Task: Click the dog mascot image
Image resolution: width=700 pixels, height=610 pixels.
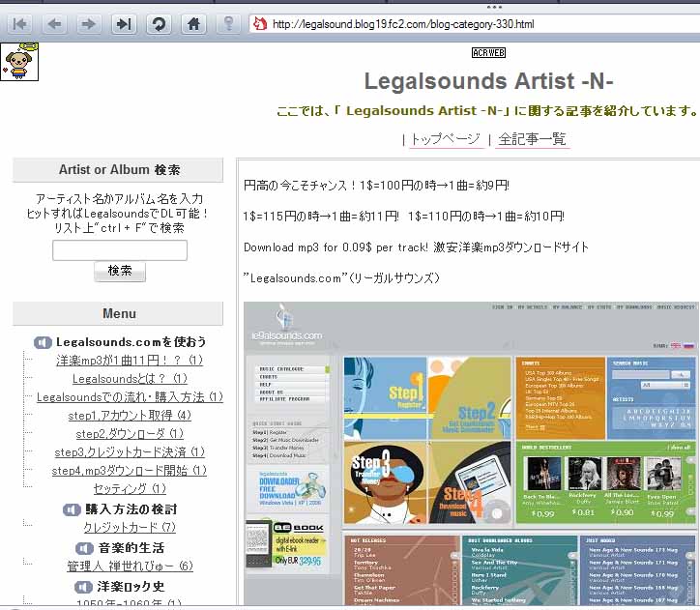Action: pos(19,62)
